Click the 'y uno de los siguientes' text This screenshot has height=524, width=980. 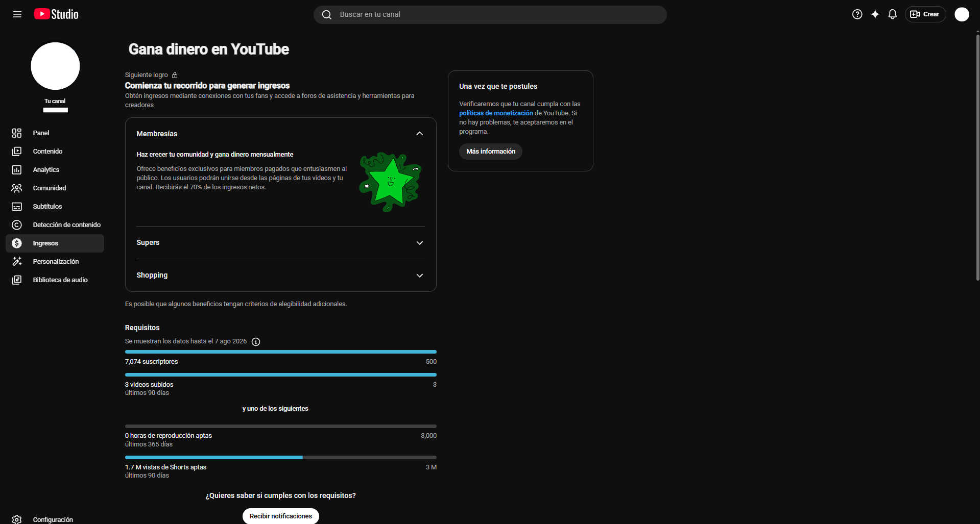pyautogui.click(x=275, y=409)
